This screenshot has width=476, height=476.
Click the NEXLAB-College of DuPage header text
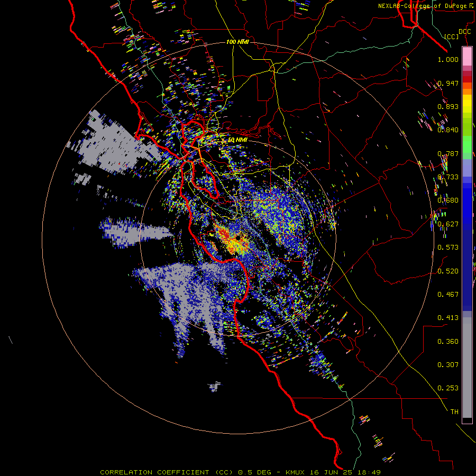[x=426, y=6]
